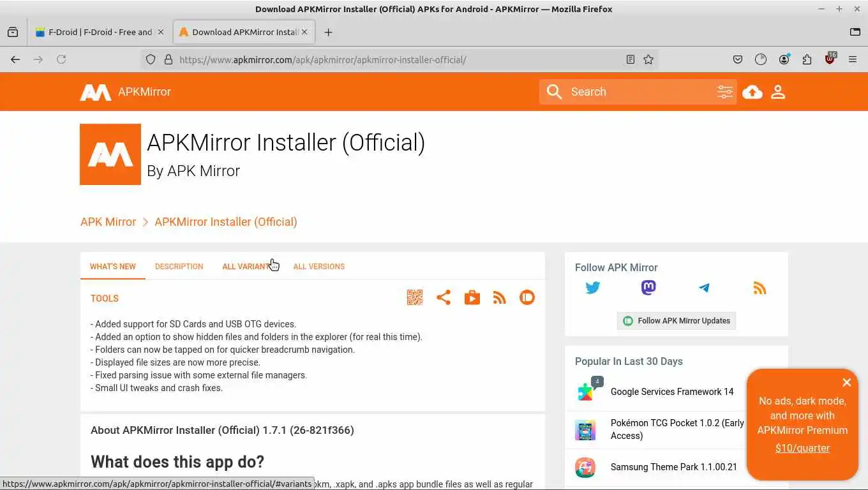Close the APKMirror Installer tab
Screen dimensions: 868x490
[x=304, y=32]
